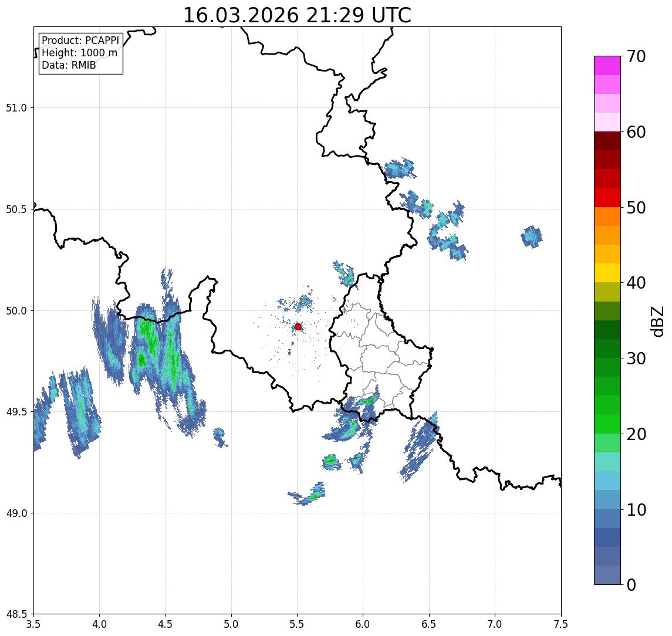Click the colorbar tick label 20
Image resolution: width=672 pixels, height=636 pixels.
636,434
